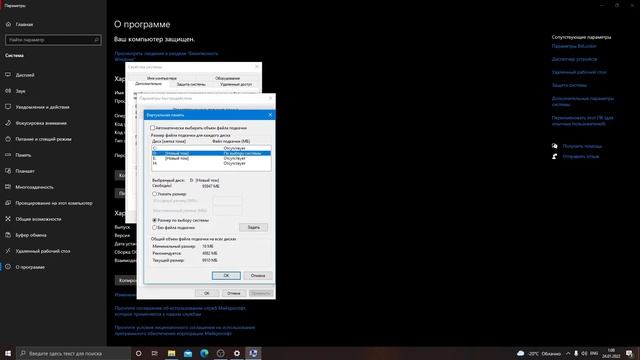Click the Projecting to this PC icon
Viewport: 640px width, 360px height.
point(8,203)
